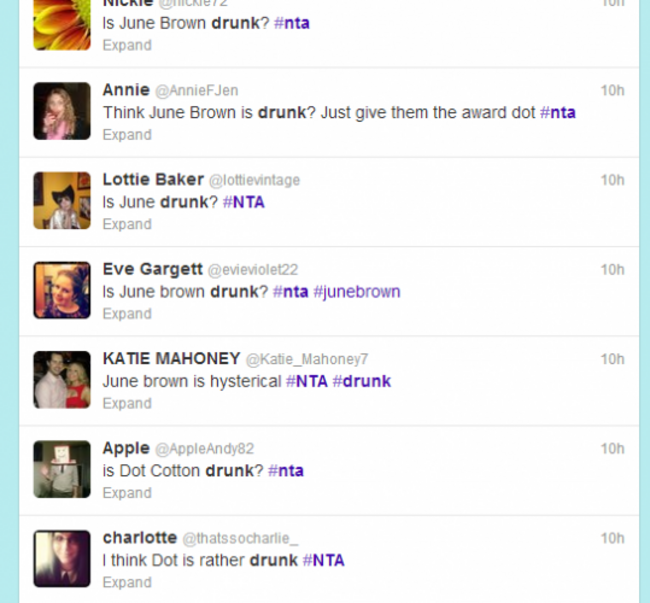This screenshot has width=650, height=603.
Task: Click Eve Gargett's profile photo
Action: [62, 290]
